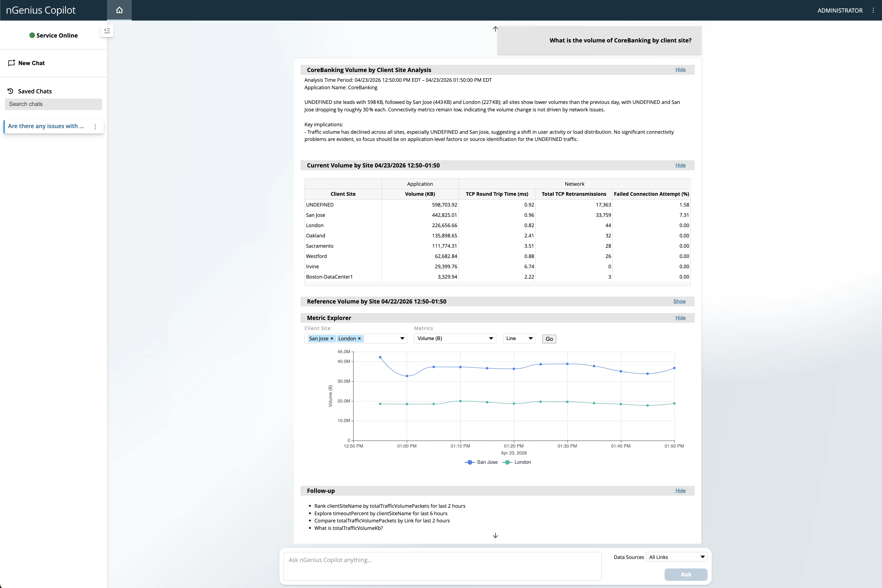Toggle San Jose series in chart legend
Screen dimensions: 882x588
(x=481, y=462)
